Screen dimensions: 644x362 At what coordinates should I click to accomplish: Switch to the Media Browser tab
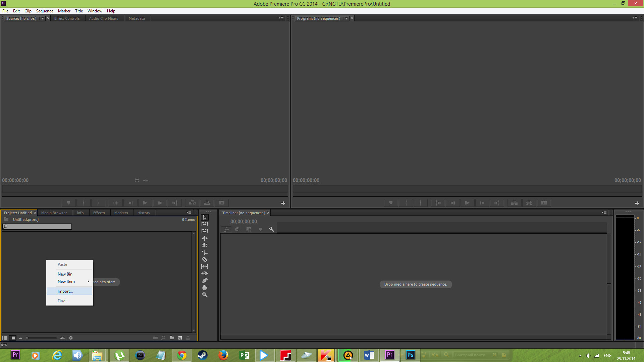tap(54, 213)
